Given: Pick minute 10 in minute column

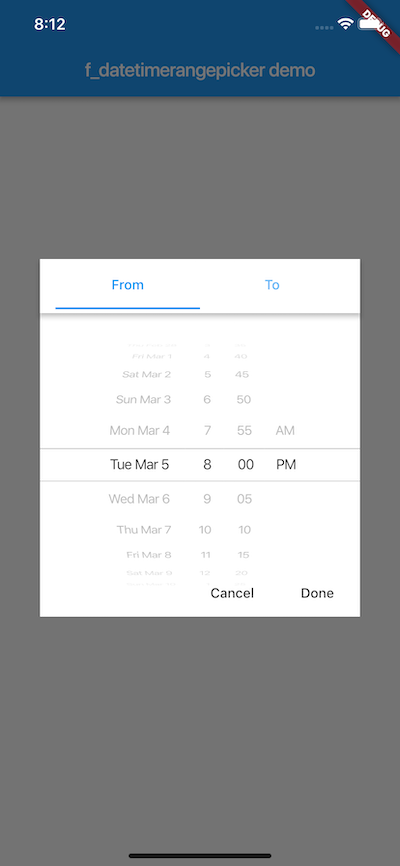Looking at the screenshot, I should coord(244,530).
